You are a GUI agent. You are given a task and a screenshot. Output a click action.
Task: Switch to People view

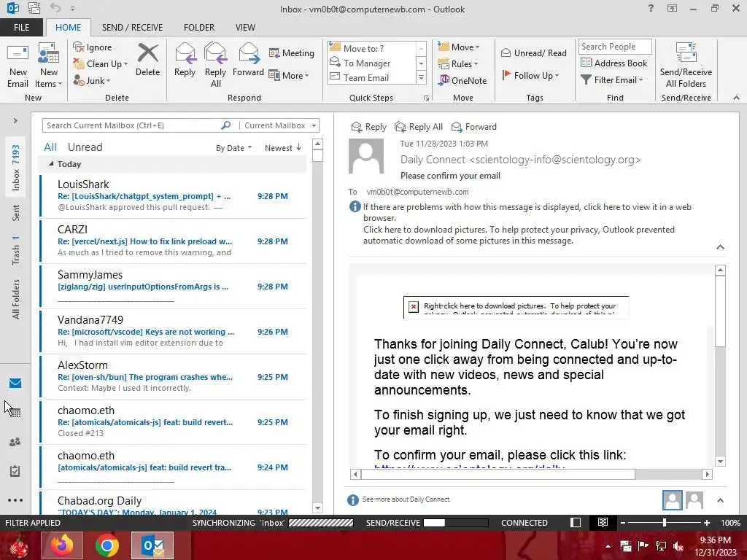pyautogui.click(x=15, y=442)
